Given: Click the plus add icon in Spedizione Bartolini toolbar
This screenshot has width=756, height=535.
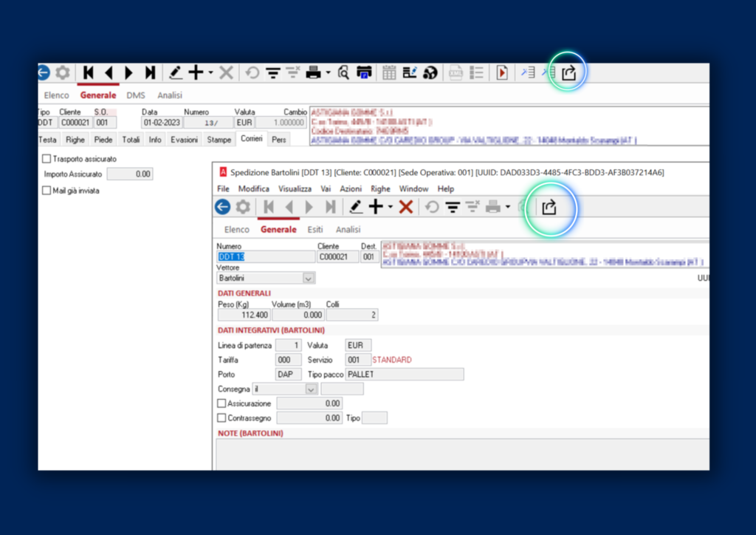Looking at the screenshot, I should [x=376, y=207].
